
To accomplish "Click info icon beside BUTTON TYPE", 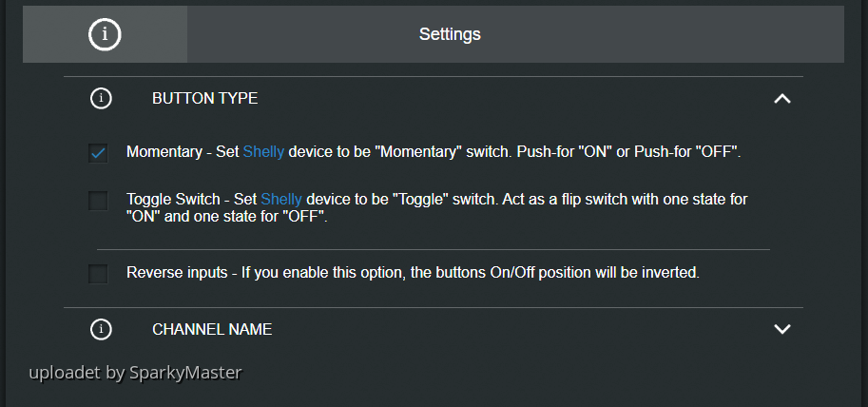I will point(101,98).
